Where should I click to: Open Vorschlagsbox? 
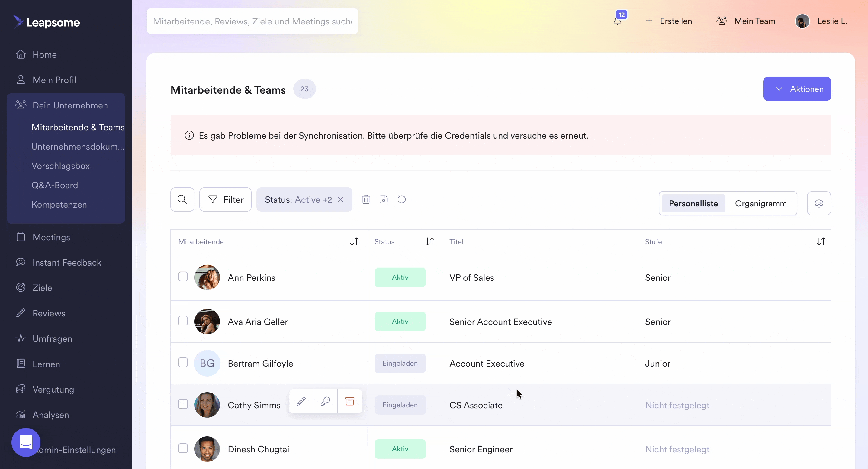61,166
